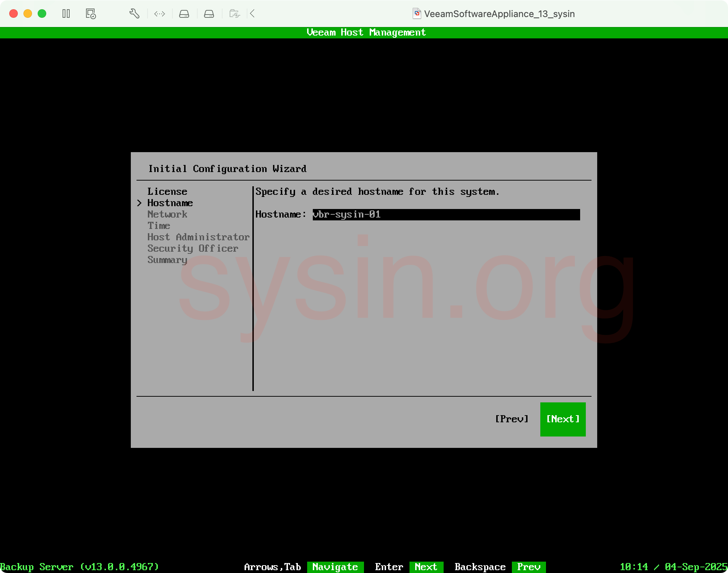Open the VM snapshots icon
This screenshot has height=573, width=728.
coord(91,14)
